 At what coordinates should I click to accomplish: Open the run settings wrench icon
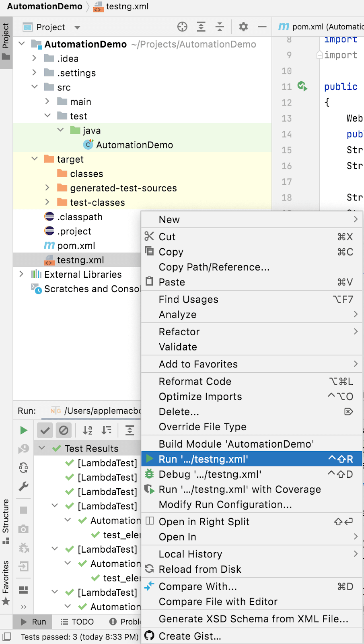point(24,487)
